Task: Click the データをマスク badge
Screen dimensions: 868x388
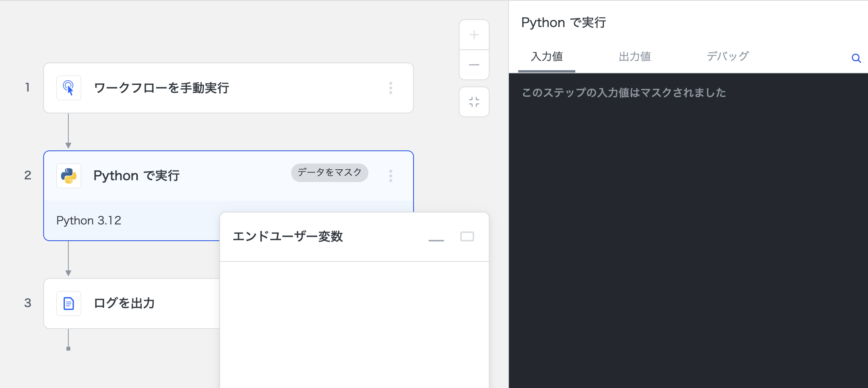Action: tap(329, 172)
